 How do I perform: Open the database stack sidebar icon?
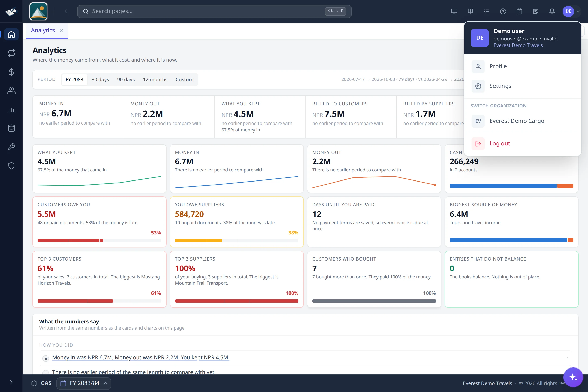[x=11, y=128]
